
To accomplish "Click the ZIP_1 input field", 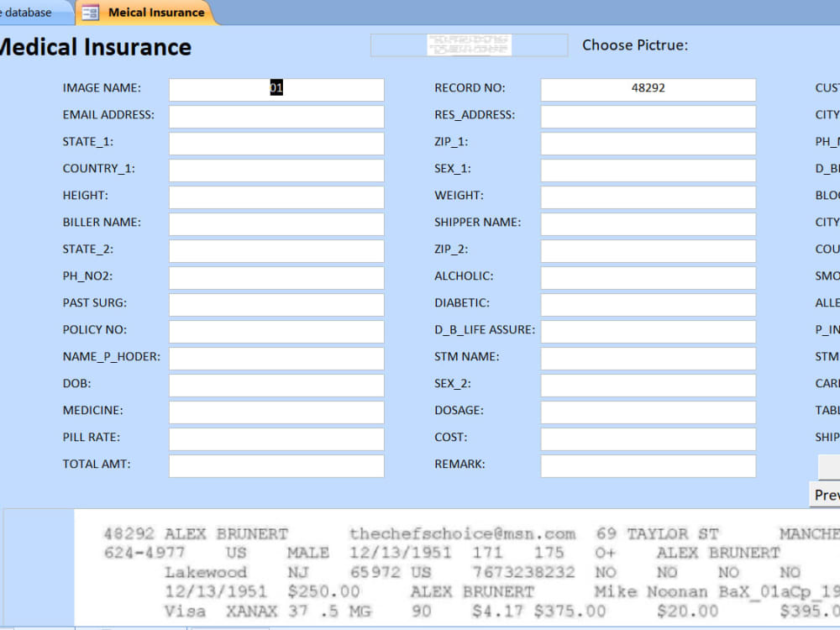I will pyautogui.click(x=648, y=144).
